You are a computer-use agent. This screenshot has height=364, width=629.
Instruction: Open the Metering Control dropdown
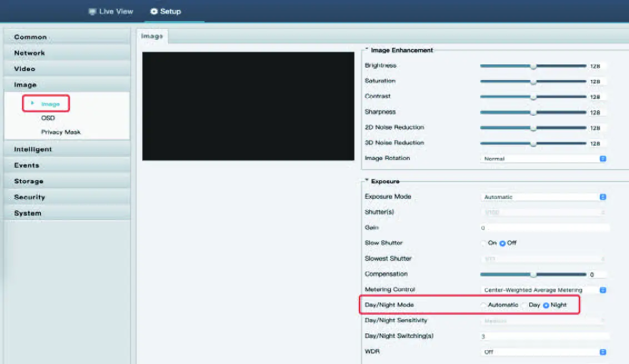(543, 290)
